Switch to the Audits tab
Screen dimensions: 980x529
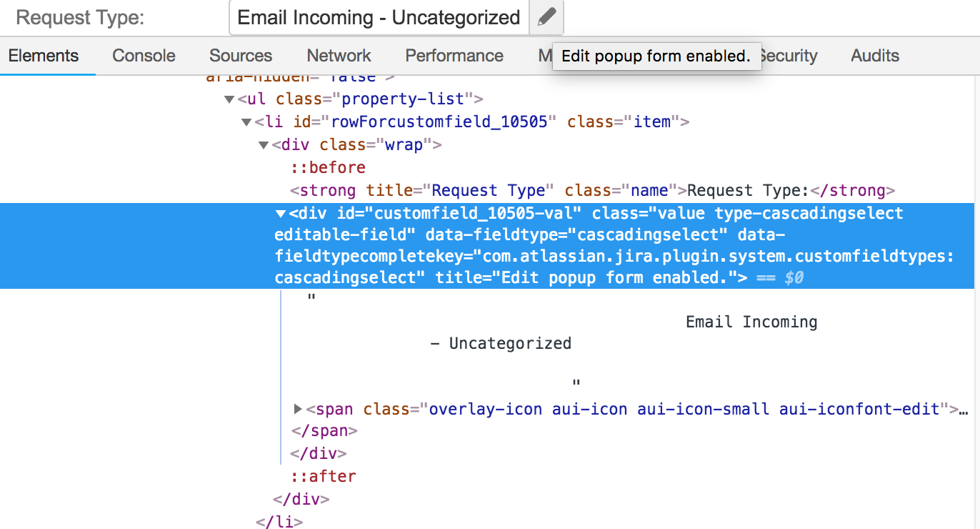[x=874, y=55]
